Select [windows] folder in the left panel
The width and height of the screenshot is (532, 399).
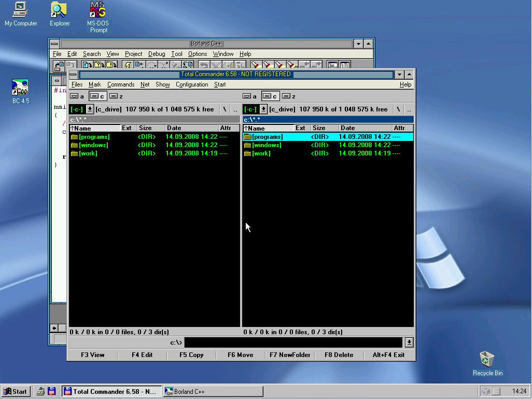155,145
